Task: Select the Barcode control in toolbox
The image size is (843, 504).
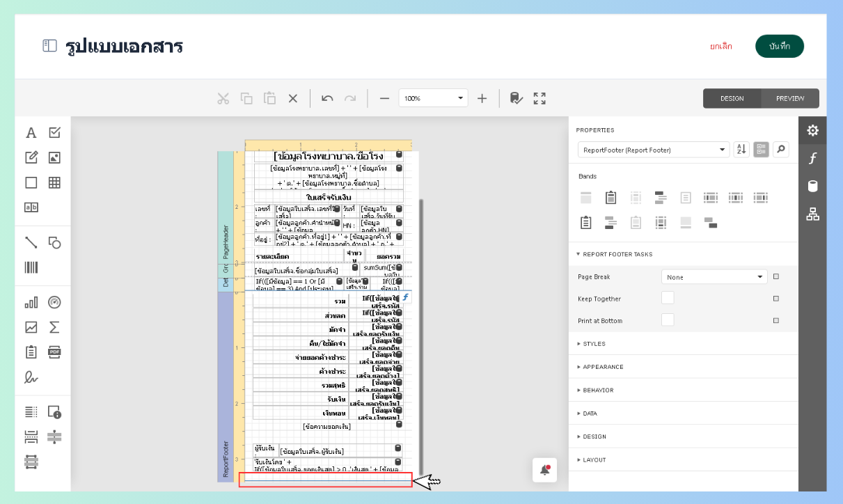Action: pyautogui.click(x=31, y=267)
